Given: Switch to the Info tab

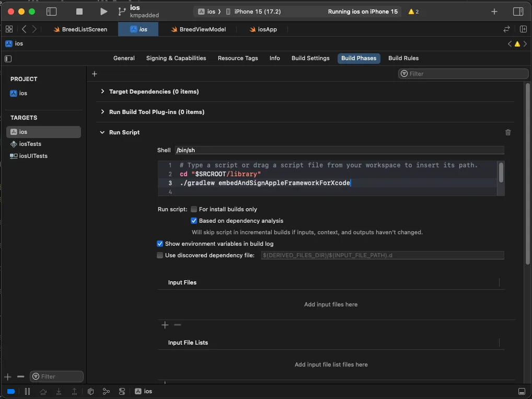Looking at the screenshot, I should click(x=274, y=58).
